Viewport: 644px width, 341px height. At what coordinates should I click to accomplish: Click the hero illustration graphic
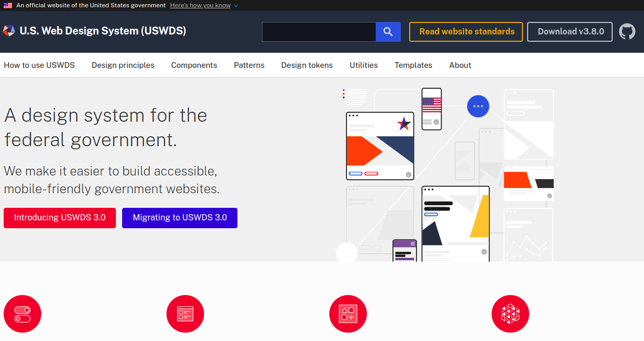tap(444, 174)
